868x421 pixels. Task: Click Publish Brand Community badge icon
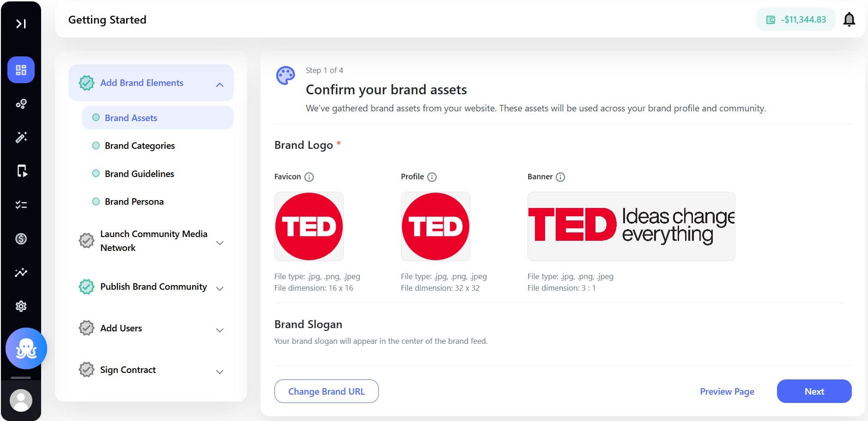tap(86, 287)
